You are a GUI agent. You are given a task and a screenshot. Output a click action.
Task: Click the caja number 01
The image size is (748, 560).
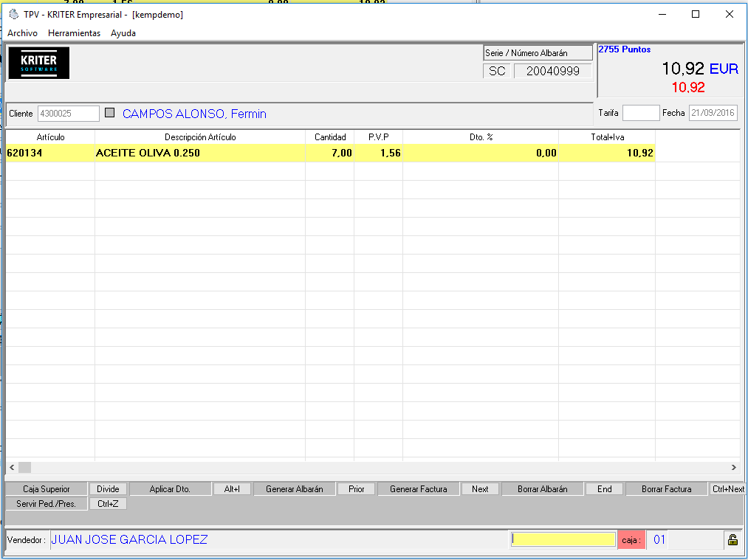659,539
